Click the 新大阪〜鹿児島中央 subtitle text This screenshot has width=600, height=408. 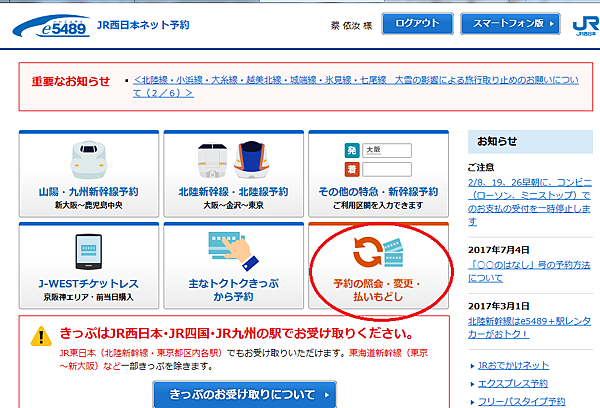[x=89, y=205]
